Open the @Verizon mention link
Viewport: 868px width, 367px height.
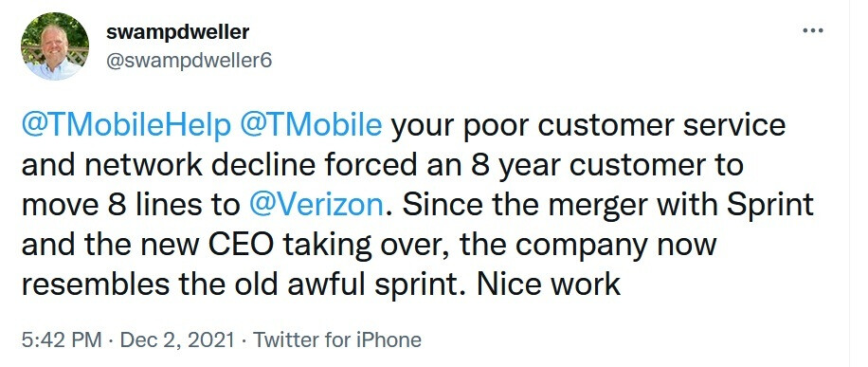316,205
